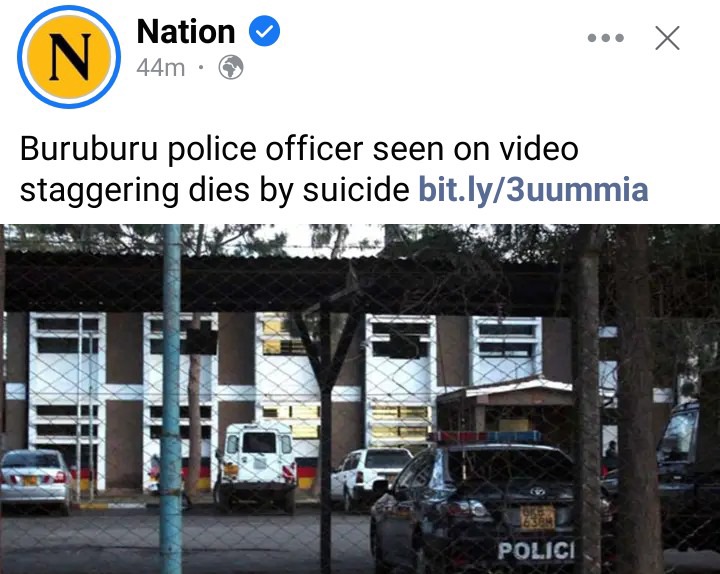
Task: Open the Nation page name link
Action: point(186,31)
